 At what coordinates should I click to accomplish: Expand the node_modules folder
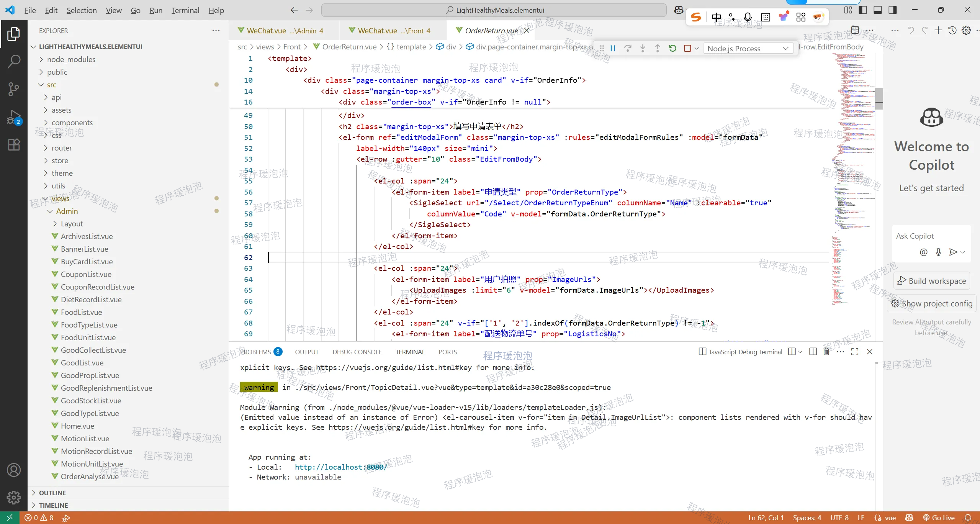71,59
